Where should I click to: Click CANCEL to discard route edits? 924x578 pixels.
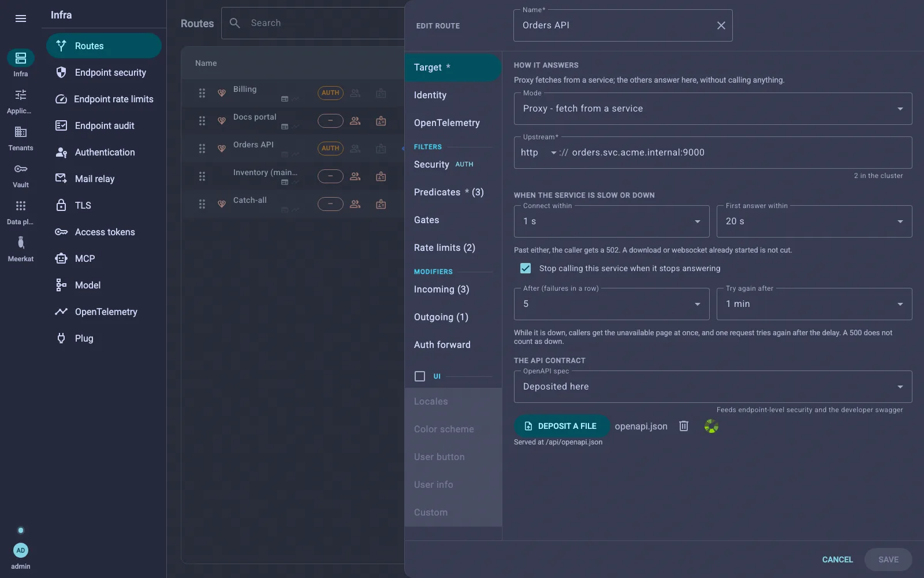[x=837, y=560]
